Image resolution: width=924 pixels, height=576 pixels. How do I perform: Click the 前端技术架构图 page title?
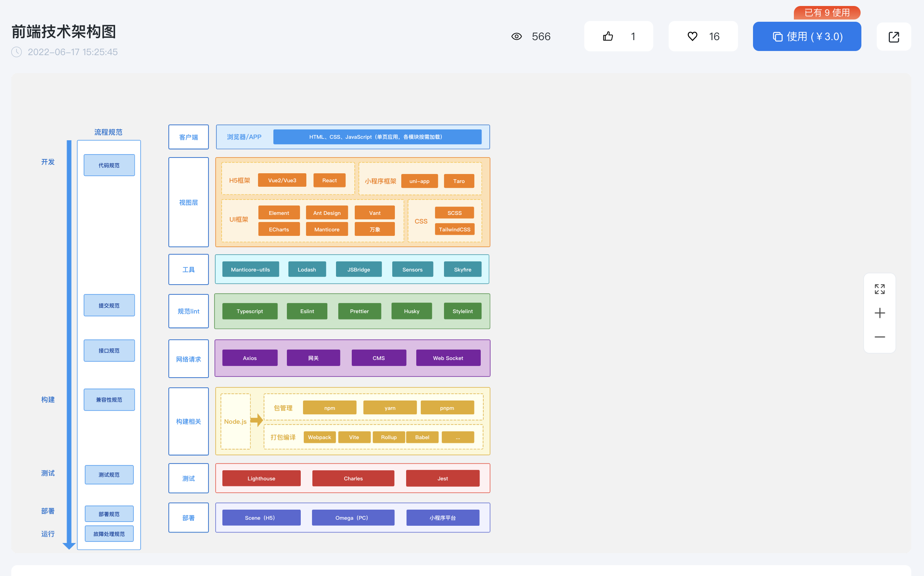(64, 31)
